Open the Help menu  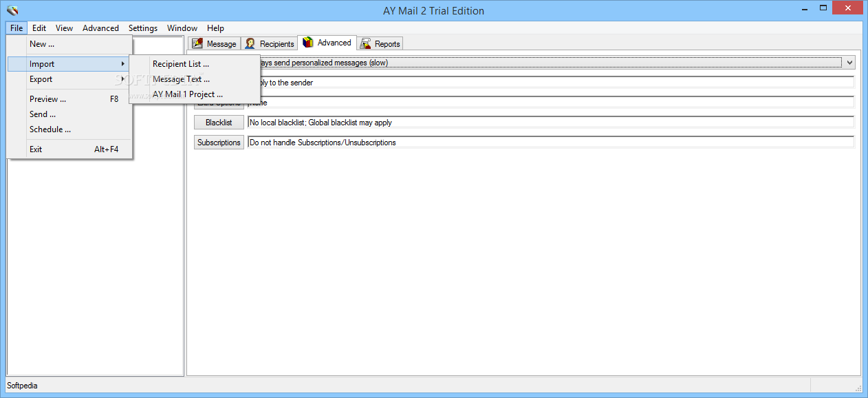pos(215,28)
